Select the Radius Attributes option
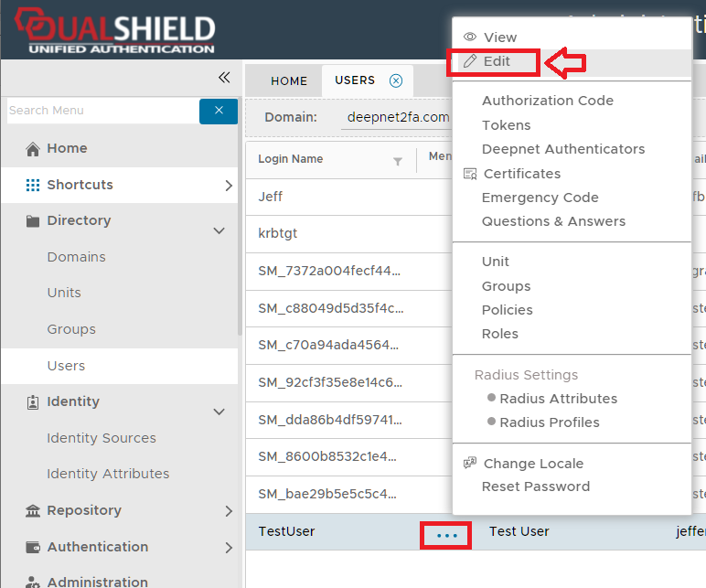 558,399
